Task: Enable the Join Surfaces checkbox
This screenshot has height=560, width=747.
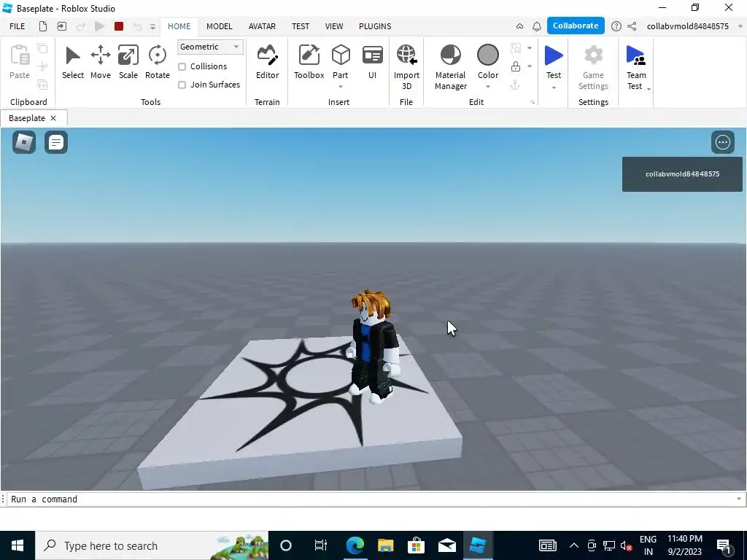Action: pos(182,85)
